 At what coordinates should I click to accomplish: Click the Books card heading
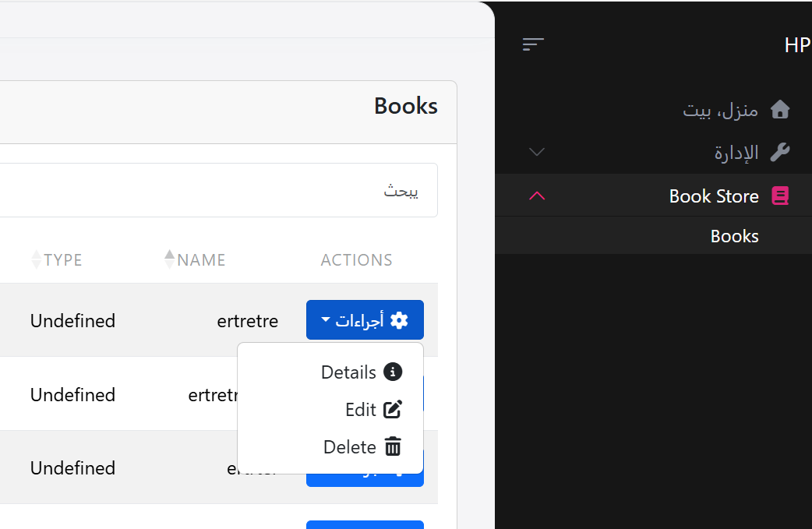click(x=406, y=106)
